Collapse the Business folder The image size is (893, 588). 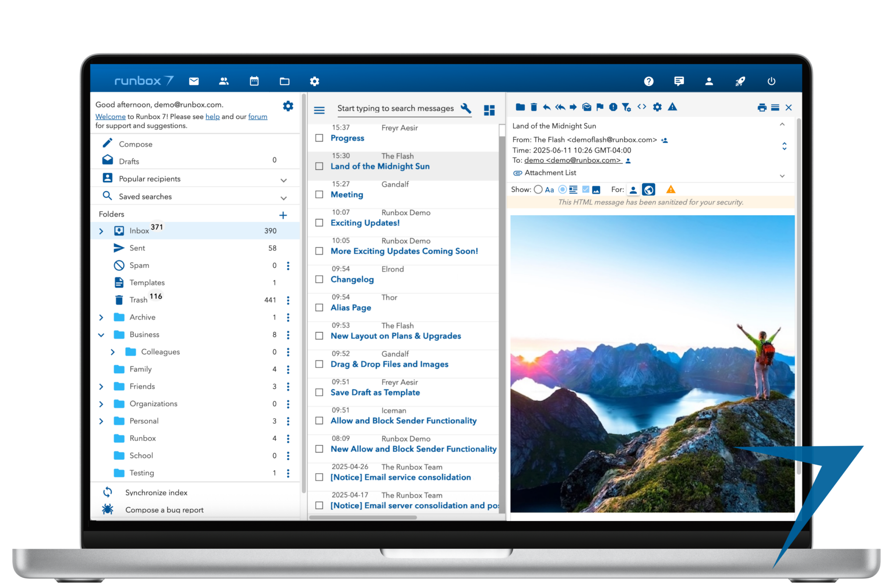click(x=101, y=335)
